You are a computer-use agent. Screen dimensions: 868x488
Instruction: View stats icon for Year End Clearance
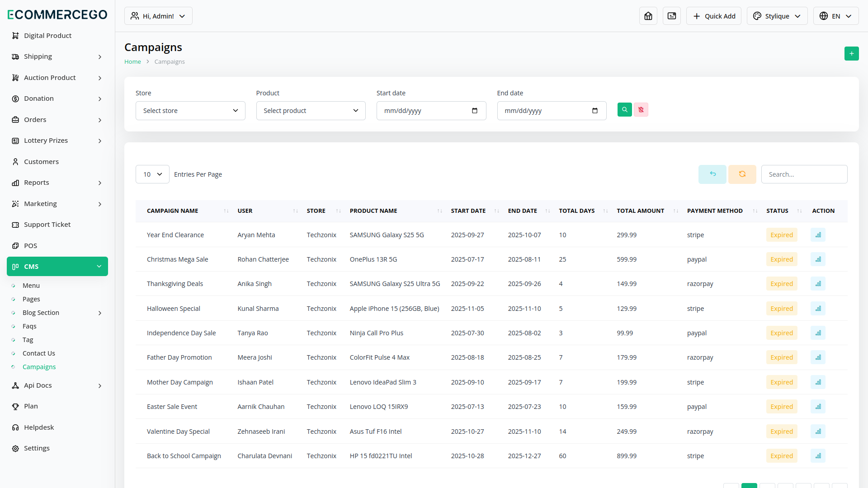tap(818, 235)
